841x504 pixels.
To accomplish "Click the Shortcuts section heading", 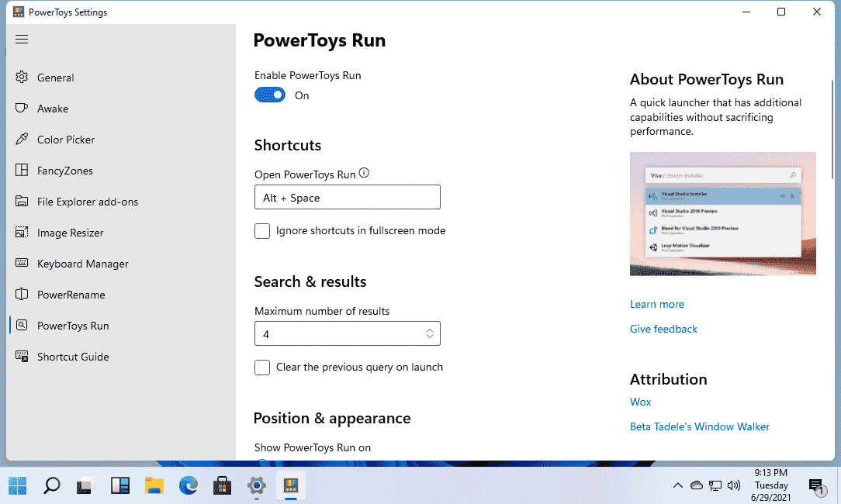I will [288, 145].
